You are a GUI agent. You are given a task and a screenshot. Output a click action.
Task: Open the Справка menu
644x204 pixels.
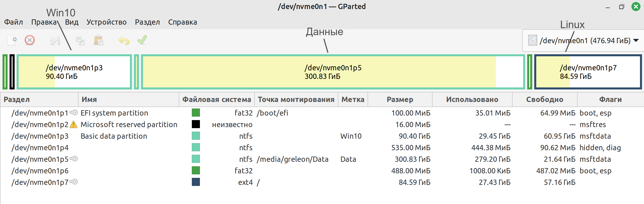[183, 22]
